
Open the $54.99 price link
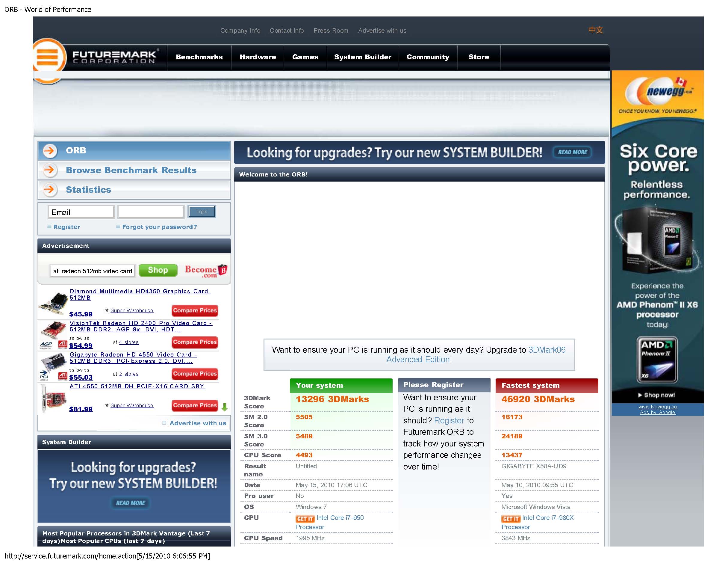tap(81, 346)
